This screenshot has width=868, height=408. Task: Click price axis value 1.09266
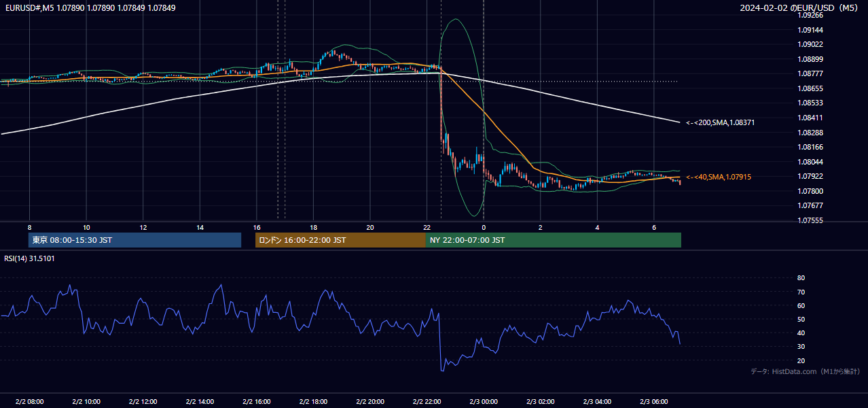[810, 15]
